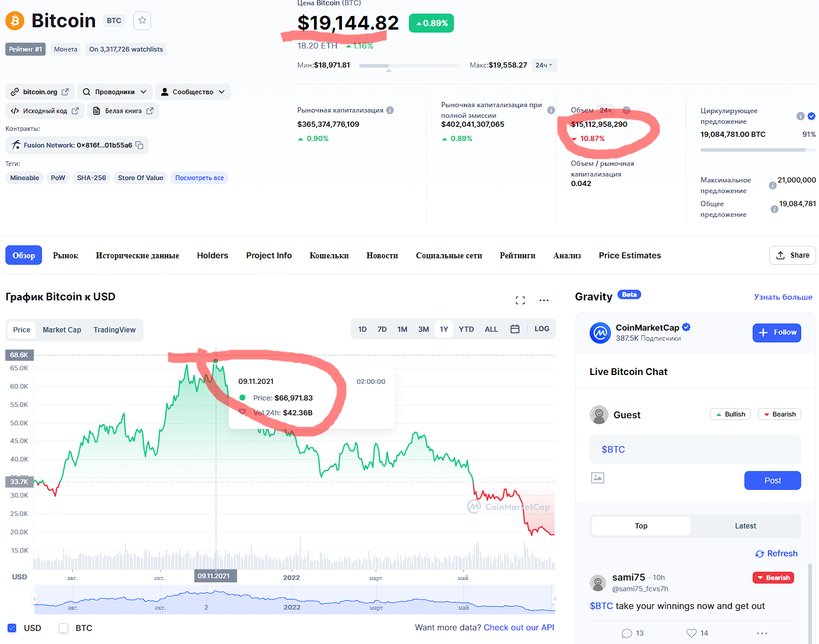This screenshot has height=644, width=819.
Task: Show info for circulating supply
Action: 801,116
